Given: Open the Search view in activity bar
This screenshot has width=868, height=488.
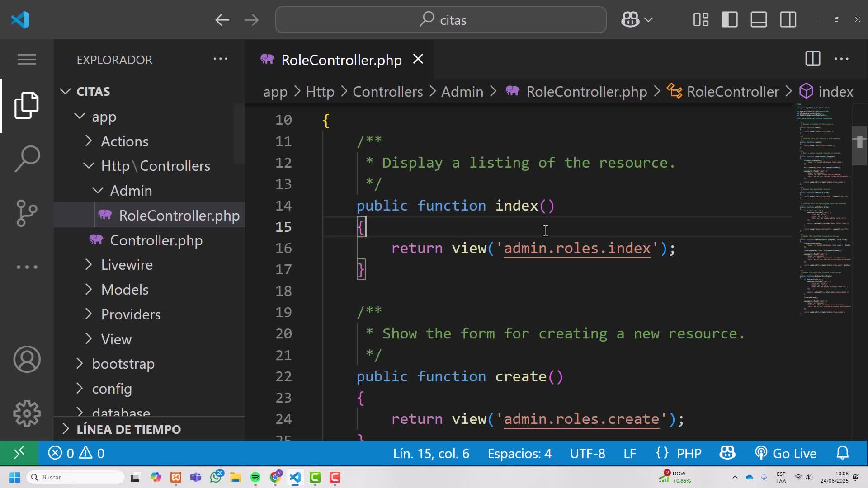Looking at the screenshot, I should click(x=27, y=159).
